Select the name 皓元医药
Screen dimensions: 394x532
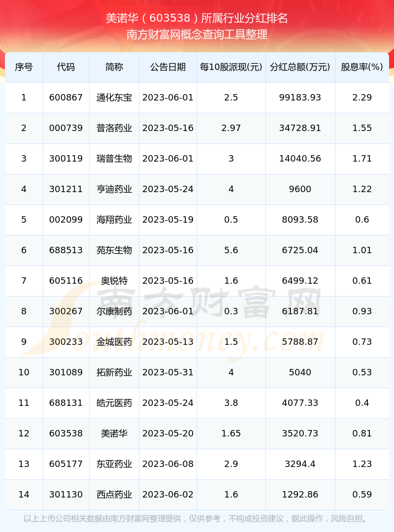pyautogui.click(x=114, y=403)
